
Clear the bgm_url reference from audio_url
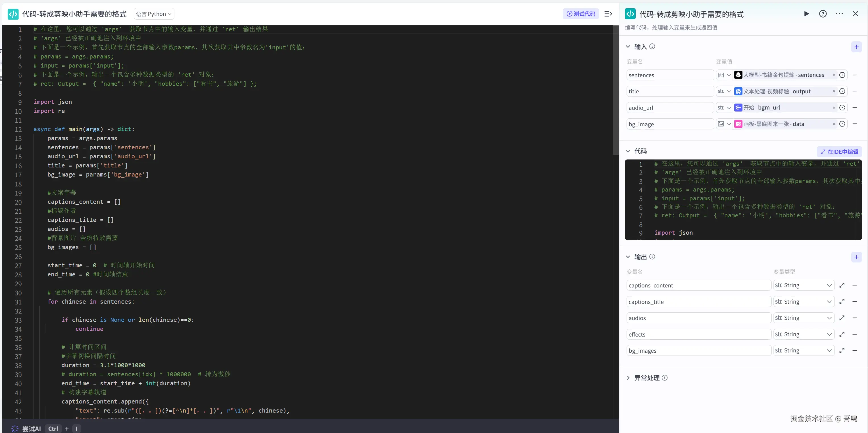(834, 108)
